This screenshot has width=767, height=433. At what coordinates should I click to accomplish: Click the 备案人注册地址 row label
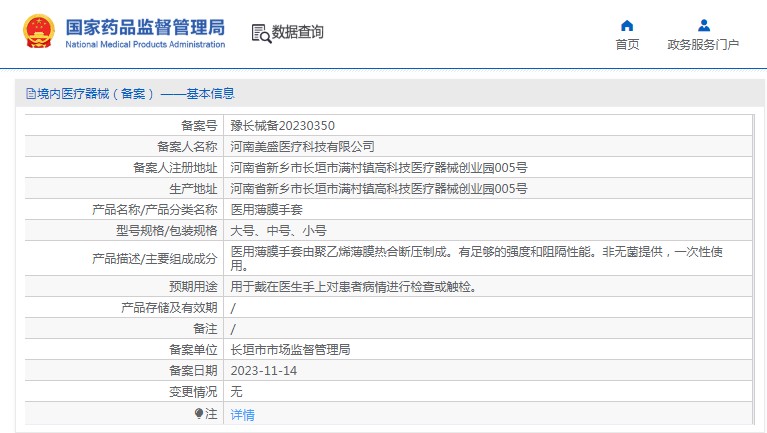pyautogui.click(x=175, y=168)
